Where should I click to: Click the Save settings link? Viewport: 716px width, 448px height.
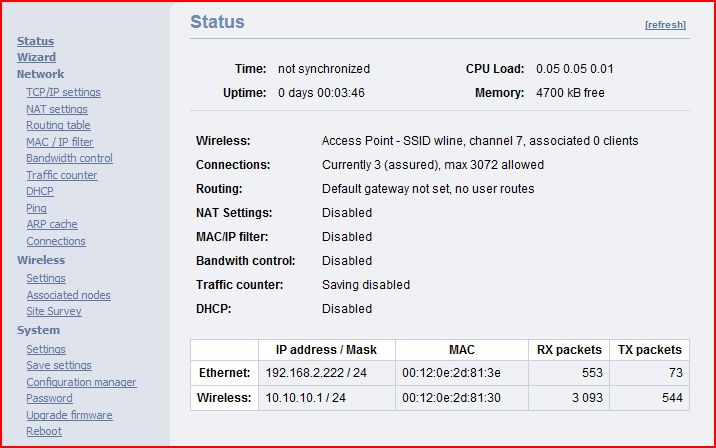pyautogui.click(x=59, y=366)
